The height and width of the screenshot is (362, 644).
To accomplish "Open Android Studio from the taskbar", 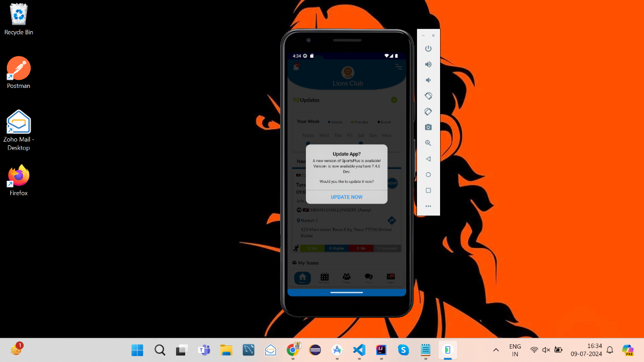I will tap(337, 350).
